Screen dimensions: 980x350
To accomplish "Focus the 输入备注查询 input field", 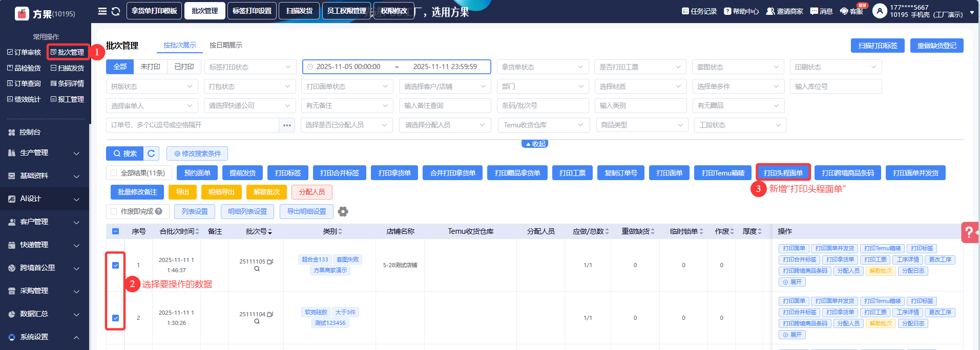I will pos(445,105).
